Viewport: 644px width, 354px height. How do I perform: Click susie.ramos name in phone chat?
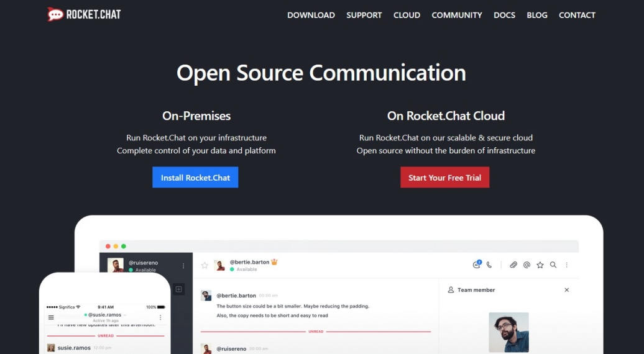tap(74, 347)
